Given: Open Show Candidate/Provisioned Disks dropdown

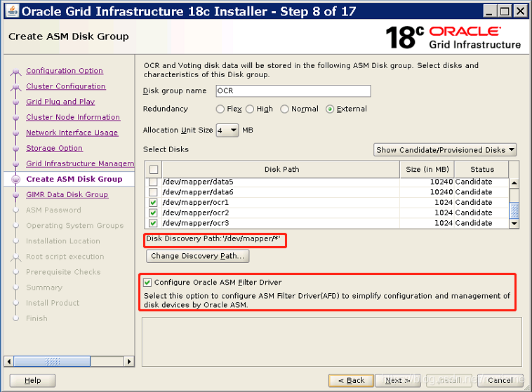Looking at the screenshot, I should point(445,150).
